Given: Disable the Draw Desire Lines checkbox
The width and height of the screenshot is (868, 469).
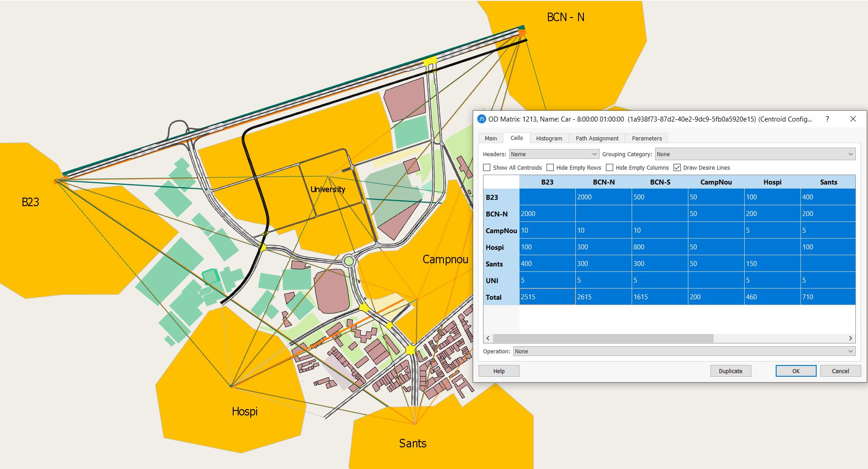Looking at the screenshot, I should pyautogui.click(x=677, y=167).
